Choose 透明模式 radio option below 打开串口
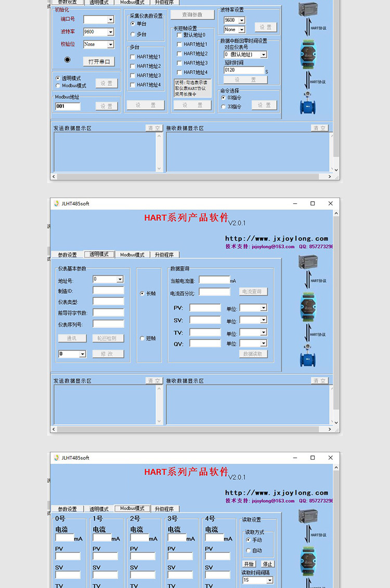 point(57,78)
